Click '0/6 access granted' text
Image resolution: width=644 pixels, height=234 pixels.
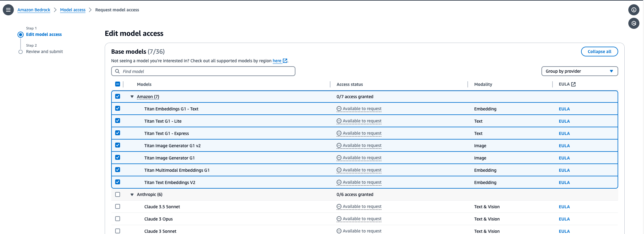point(355,194)
